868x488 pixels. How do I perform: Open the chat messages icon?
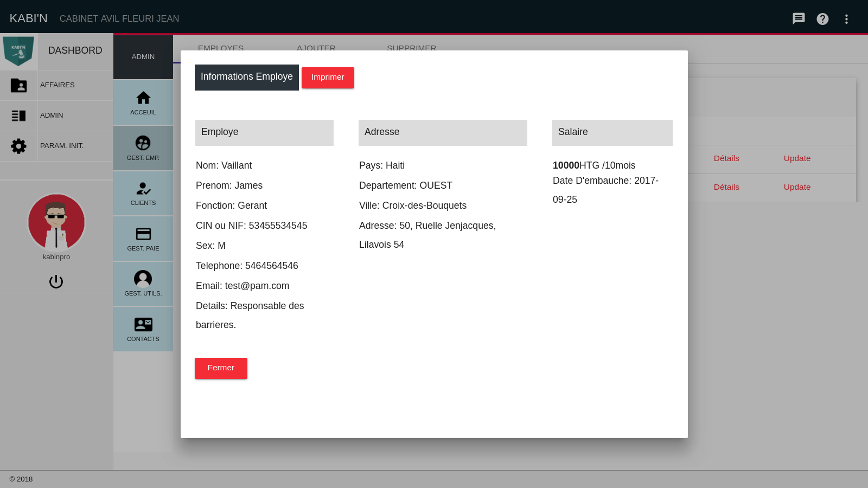coord(799,19)
